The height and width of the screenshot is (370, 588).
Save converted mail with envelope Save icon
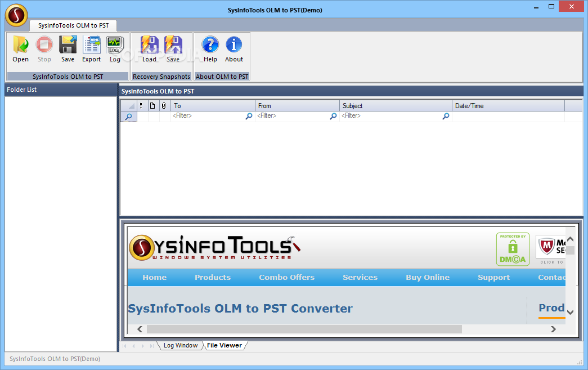click(68, 49)
